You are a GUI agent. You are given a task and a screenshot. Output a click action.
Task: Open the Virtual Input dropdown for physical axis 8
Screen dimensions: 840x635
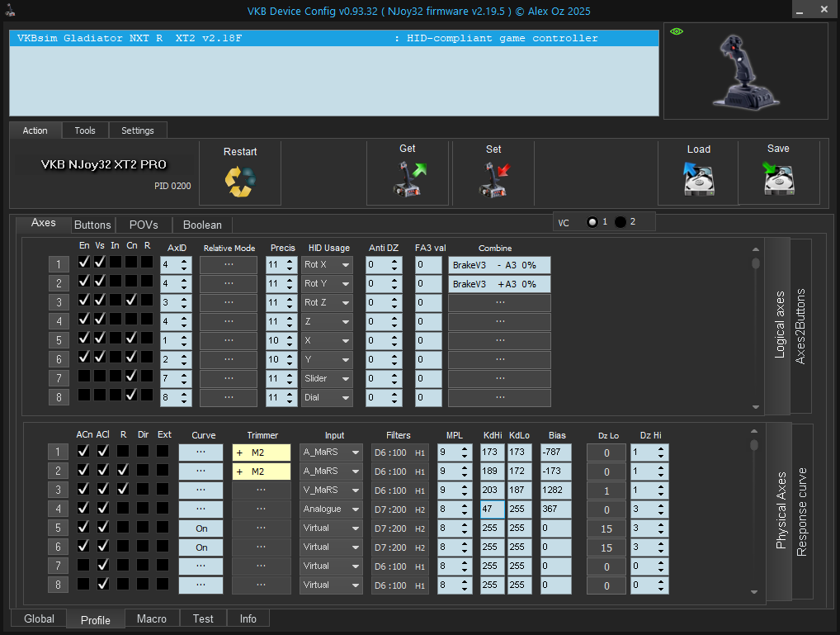tap(331, 585)
